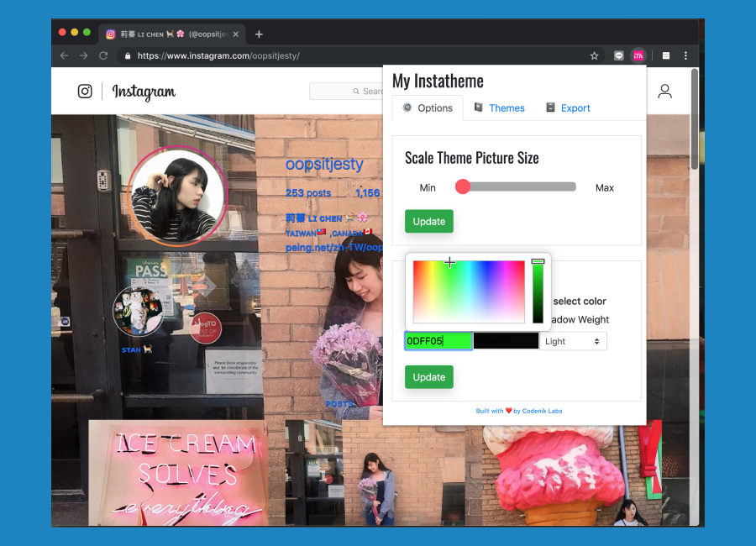
Task: Click the extension icon beside Chrome menu
Action: click(x=666, y=56)
